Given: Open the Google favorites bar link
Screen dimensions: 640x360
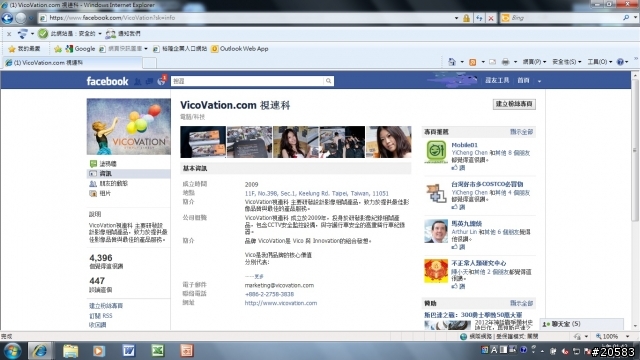Looking at the screenshot, I should (80, 49).
